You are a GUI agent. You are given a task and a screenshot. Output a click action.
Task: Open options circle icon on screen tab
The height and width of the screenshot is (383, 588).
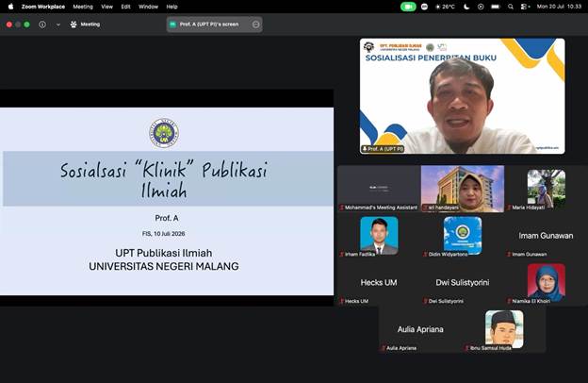(255, 25)
